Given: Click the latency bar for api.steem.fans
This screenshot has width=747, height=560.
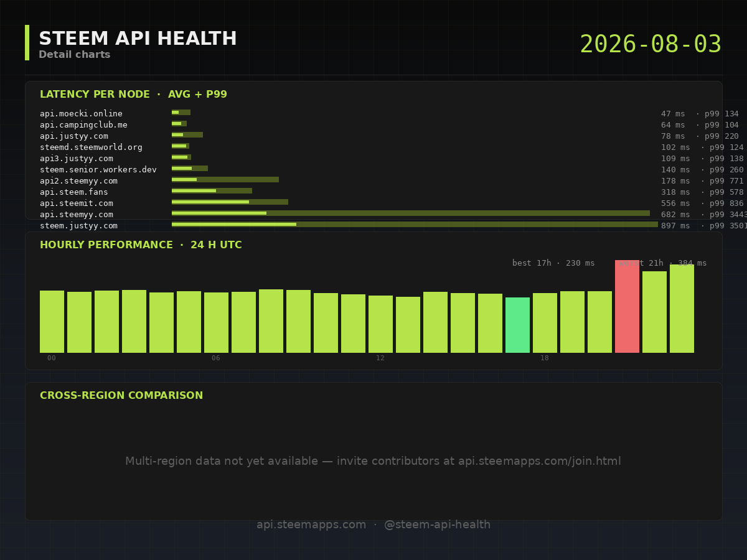Looking at the screenshot, I should 212,191.
